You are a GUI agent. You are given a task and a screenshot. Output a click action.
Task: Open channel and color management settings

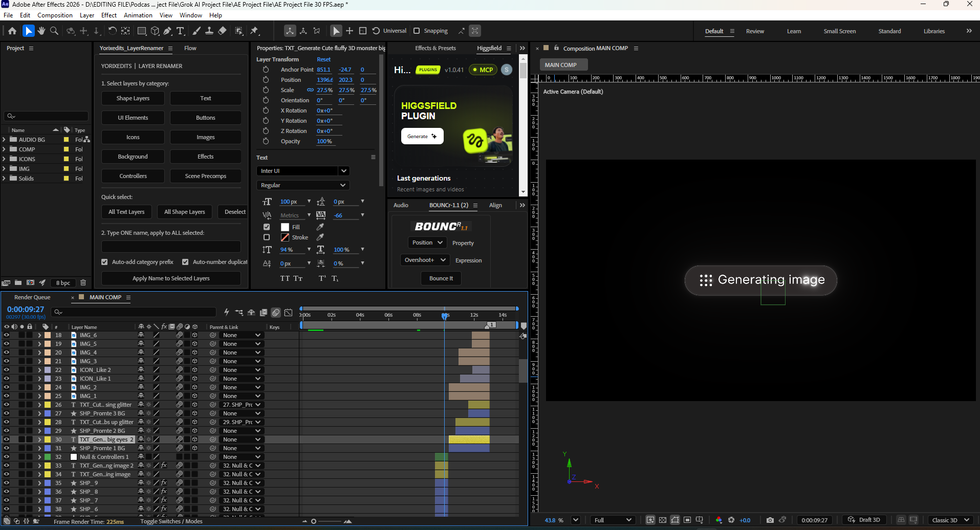(719, 520)
